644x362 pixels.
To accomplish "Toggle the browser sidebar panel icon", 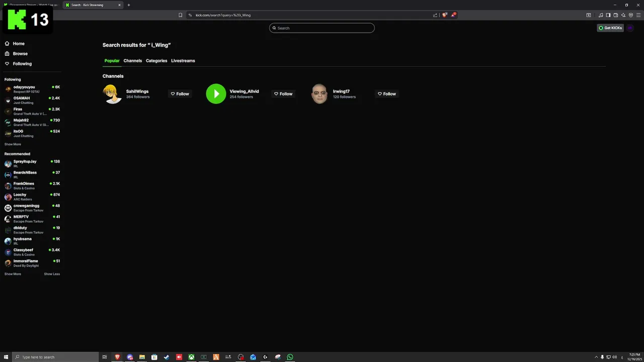I will click(x=608, y=15).
